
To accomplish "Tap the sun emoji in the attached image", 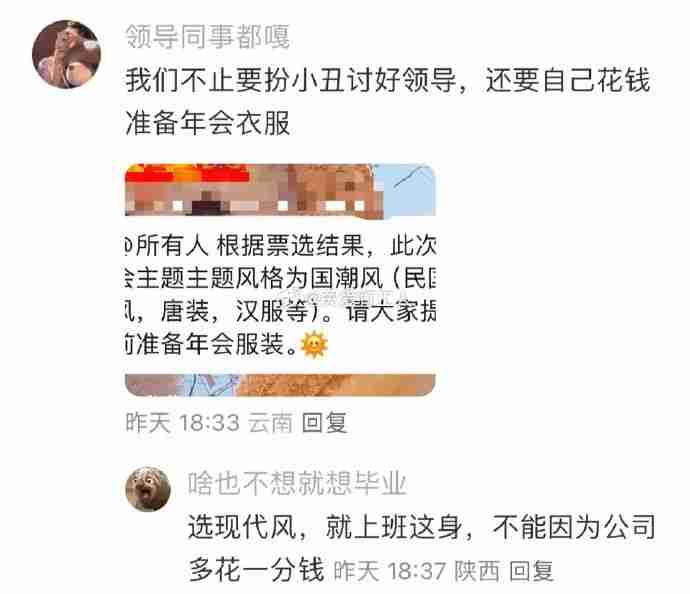I will (x=314, y=345).
